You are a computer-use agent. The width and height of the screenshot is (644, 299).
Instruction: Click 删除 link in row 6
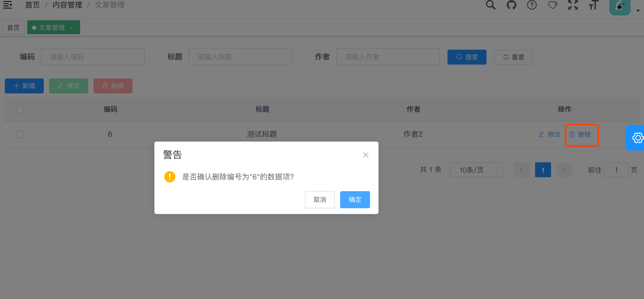click(580, 134)
